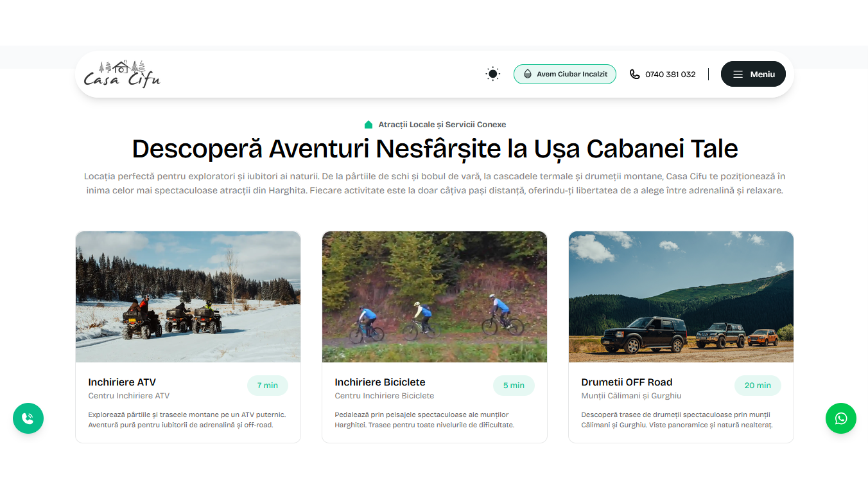Click Centru Inchiriere ATV subtitle

[129, 396]
